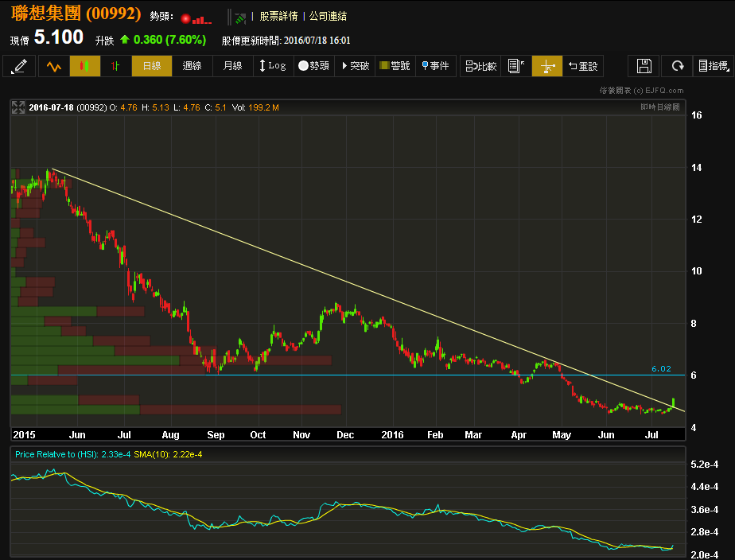Select the candlestick chart type
The width and height of the screenshot is (735, 560).
(85, 66)
